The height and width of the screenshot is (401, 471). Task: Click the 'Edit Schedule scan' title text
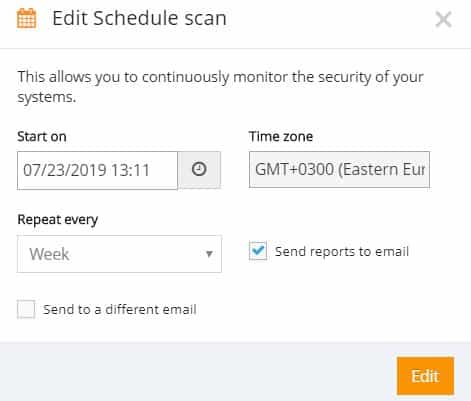pos(139,18)
